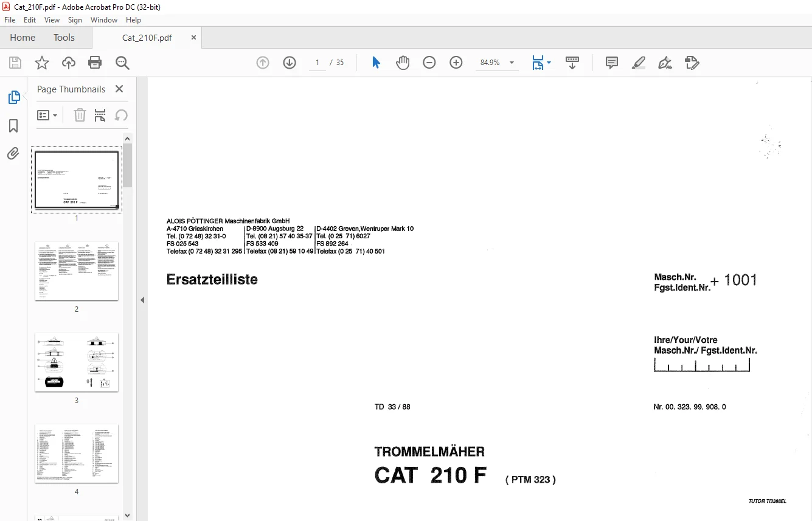Click the TROMMELMÄHER title text
The height and width of the screenshot is (521, 812).
pyautogui.click(x=429, y=452)
